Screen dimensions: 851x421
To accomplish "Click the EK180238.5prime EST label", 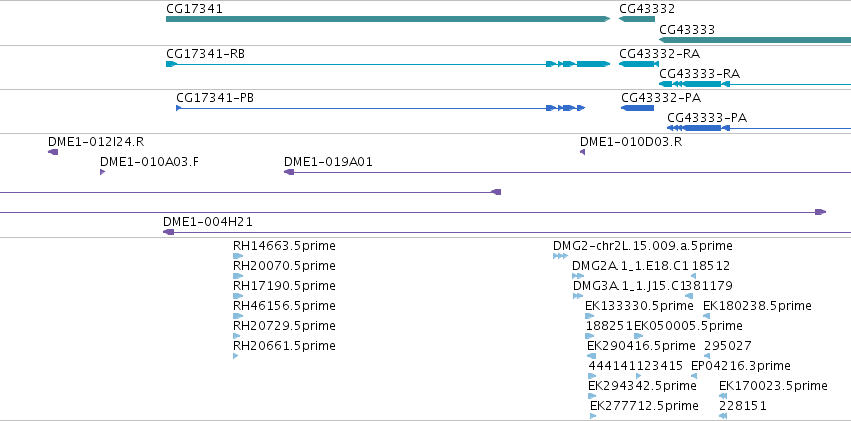I will pos(757,306).
